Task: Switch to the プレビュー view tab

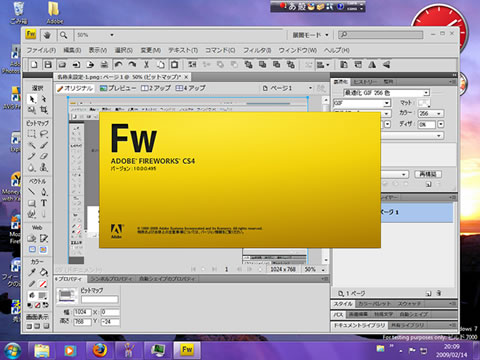Action: click(118, 88)
